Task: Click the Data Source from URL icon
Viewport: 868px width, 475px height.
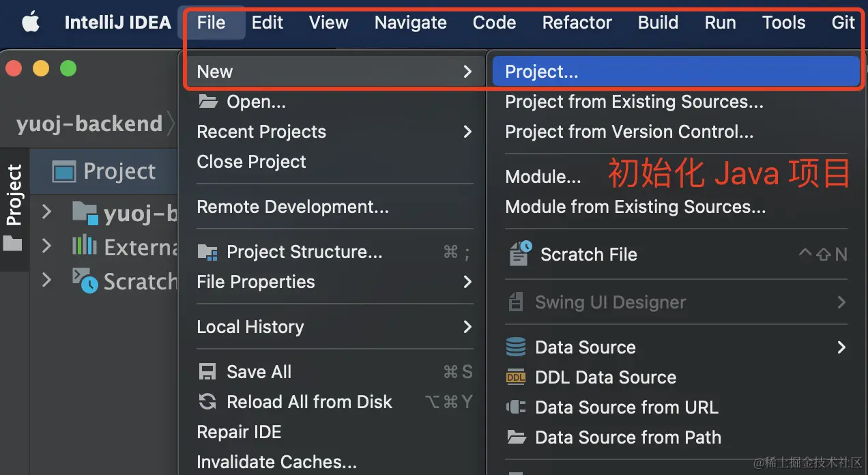Action: click(516, 407)
